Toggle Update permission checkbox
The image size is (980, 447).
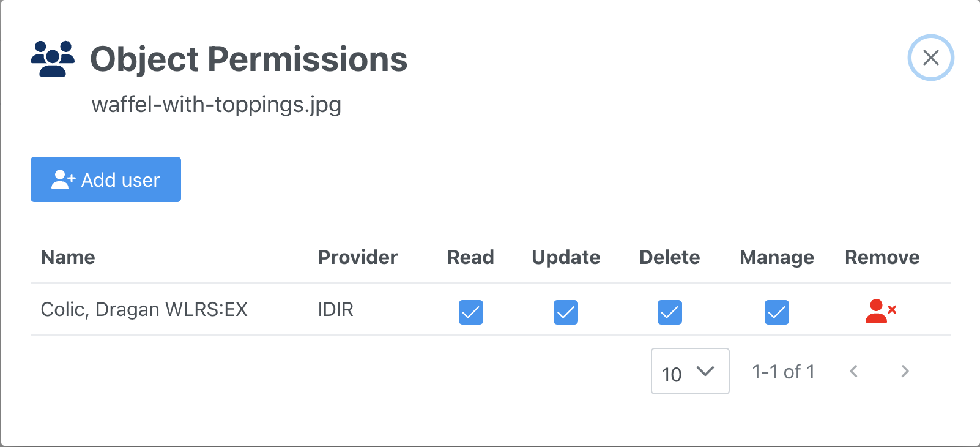pos(566,312)
